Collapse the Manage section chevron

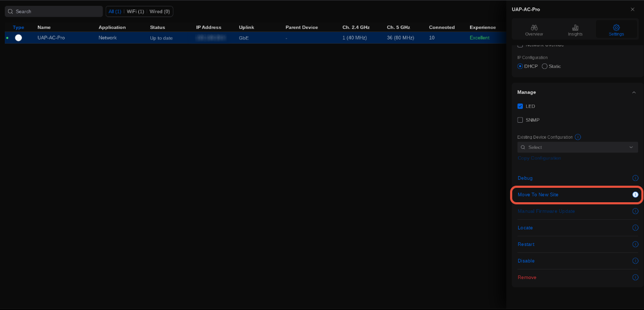(634, 92)
